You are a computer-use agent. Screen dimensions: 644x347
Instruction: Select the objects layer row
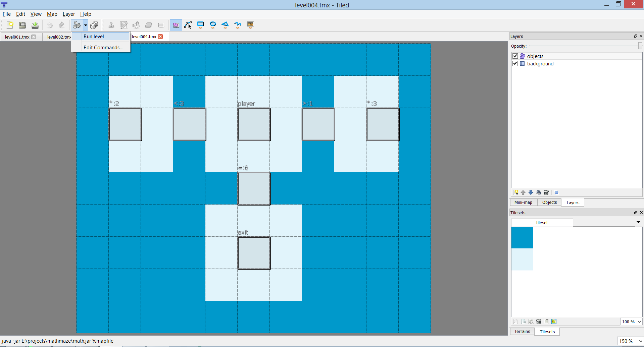tap(577, 56)
